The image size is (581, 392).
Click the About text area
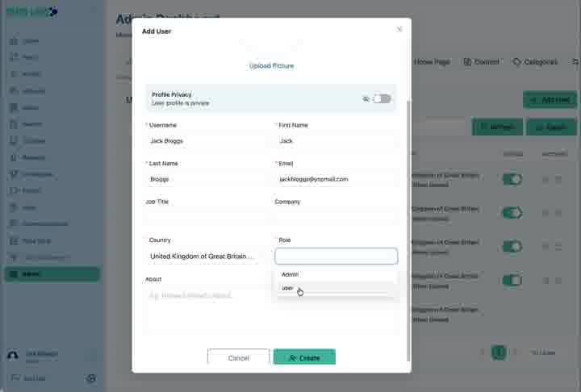[271, 311]
